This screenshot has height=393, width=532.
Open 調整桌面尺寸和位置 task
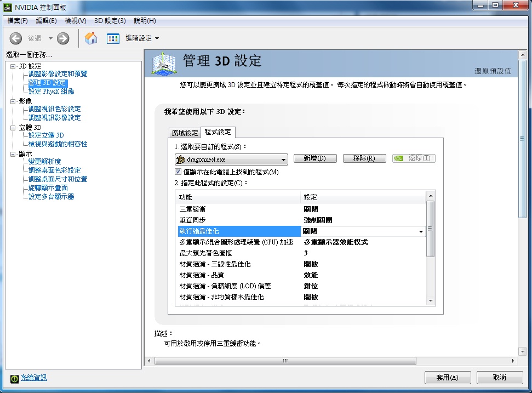[58, 179]
